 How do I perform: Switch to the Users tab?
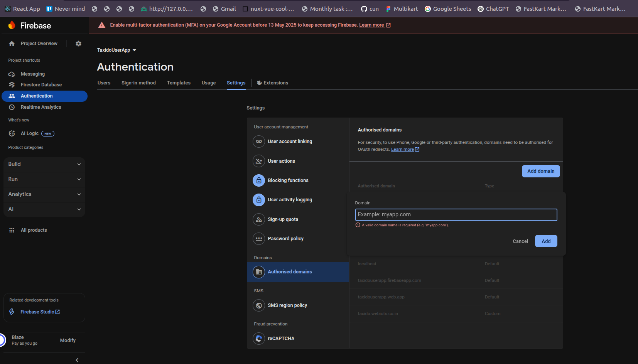pos(104,83)
